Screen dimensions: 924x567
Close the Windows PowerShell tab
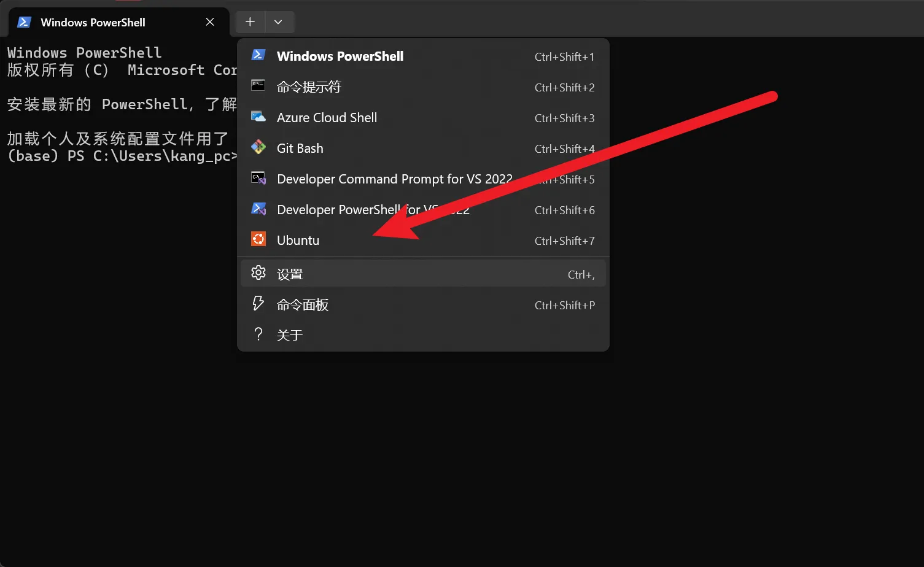(x=210, y=22)
